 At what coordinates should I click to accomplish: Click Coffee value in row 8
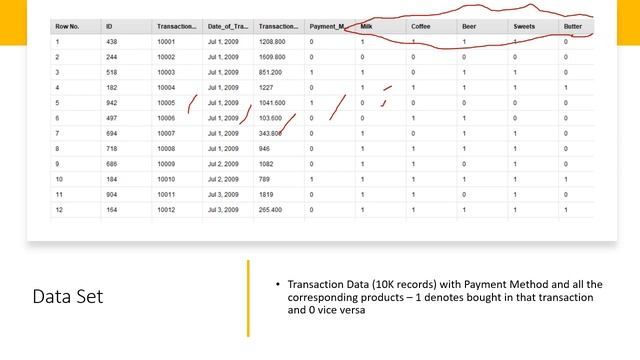click(x=413, y=149)
